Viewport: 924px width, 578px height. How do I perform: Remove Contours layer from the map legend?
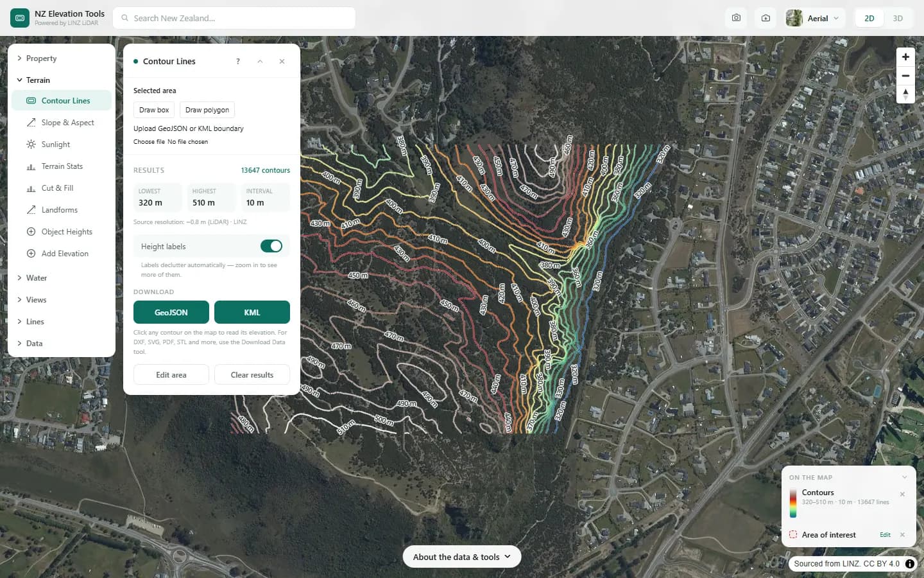coord(902,494)
